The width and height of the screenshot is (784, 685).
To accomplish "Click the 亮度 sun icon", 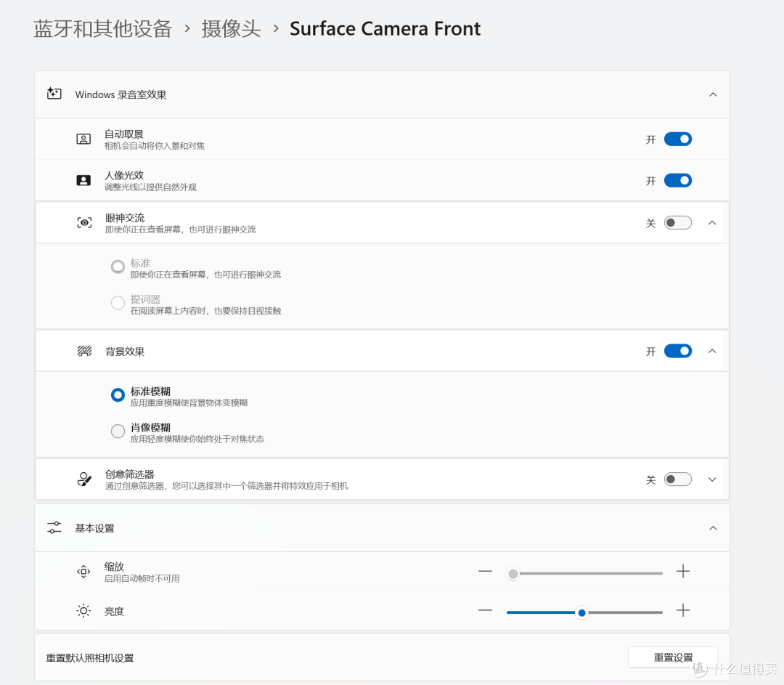I will pyautogui.click(x=83, y=611).
